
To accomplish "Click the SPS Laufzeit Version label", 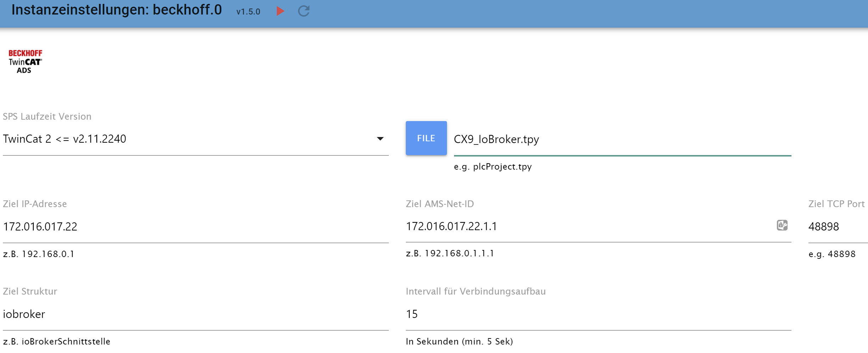I will pyautogui.click(x=47, y=116).
